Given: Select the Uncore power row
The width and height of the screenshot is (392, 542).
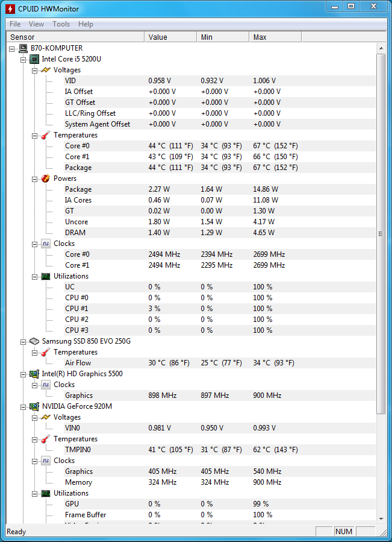Looking at the screenshot, I should [220, 222].
